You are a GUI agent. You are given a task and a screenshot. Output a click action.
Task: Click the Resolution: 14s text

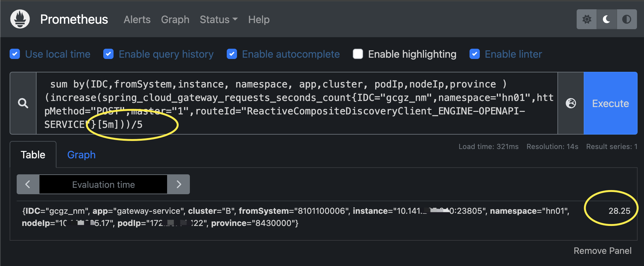(x=552, y=146)
